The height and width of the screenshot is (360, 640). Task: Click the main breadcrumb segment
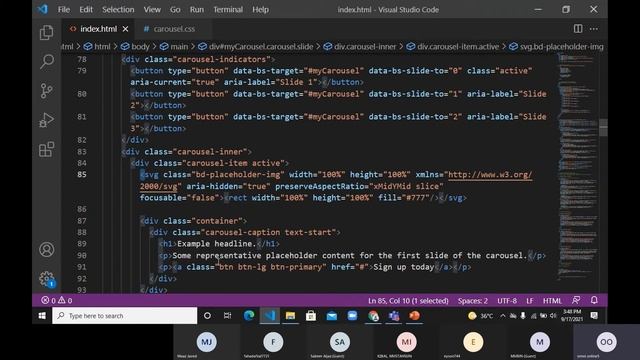coord(174,47)
